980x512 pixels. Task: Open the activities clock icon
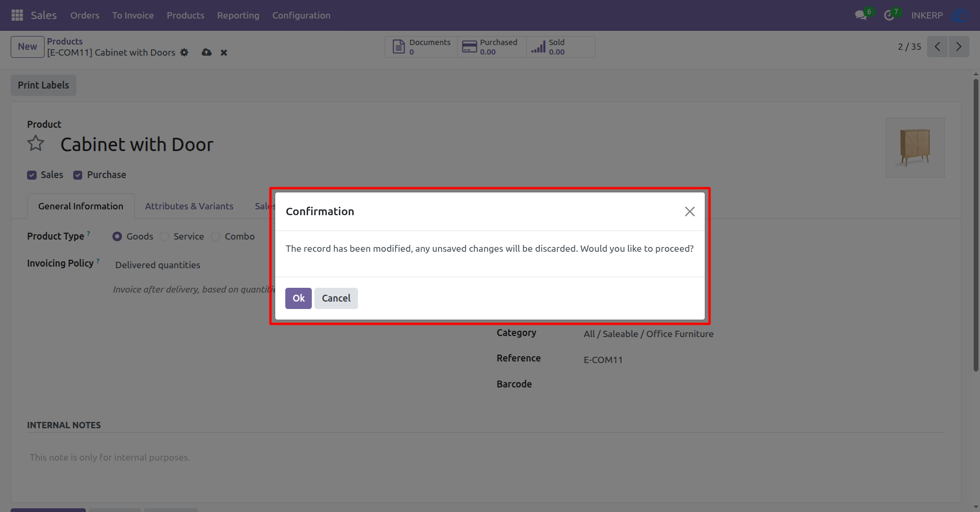pyautogui.click(x=889, y=15)
